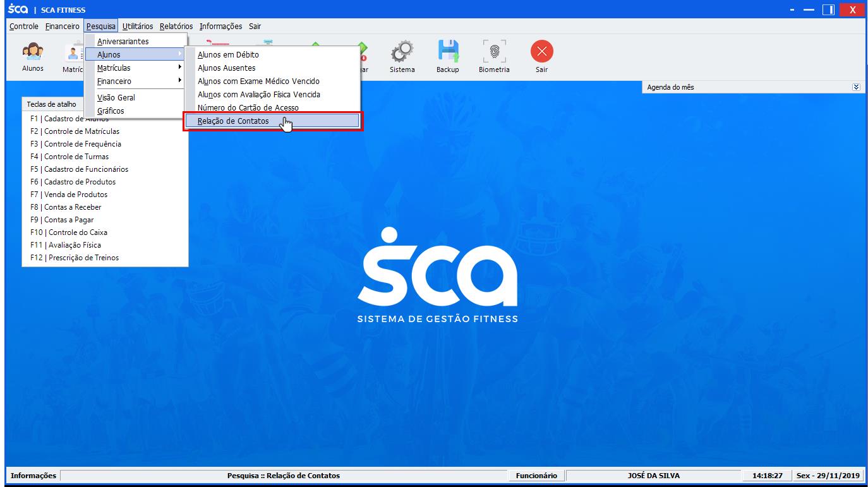Minimize the SCA FITNESS window
Screen dimensions: 868x487
tap(809, 9)
